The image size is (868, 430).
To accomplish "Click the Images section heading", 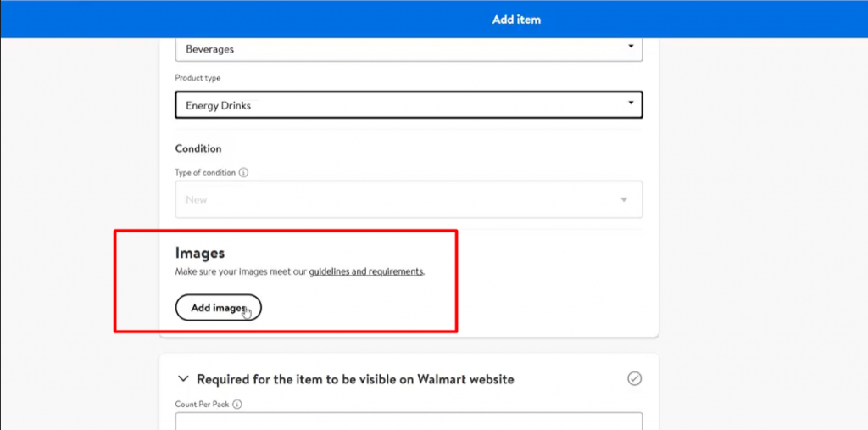I will click(x=199, y=252).
